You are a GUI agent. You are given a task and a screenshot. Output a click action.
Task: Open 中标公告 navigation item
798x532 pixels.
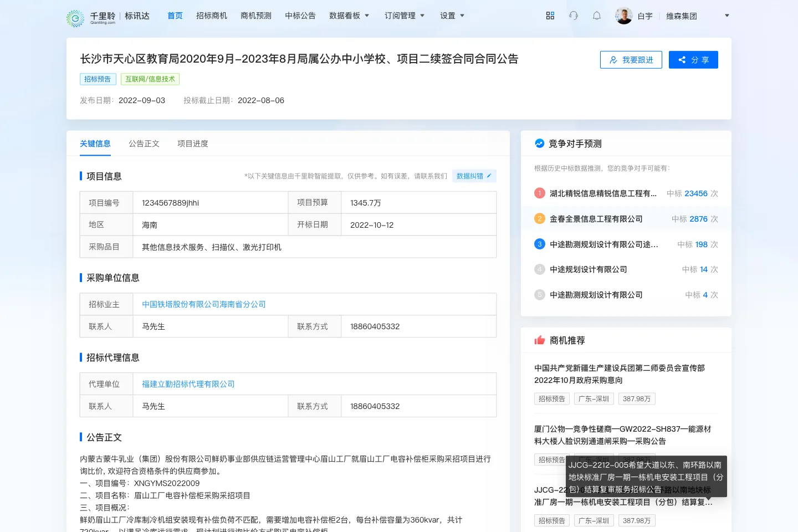coord(300,16)
